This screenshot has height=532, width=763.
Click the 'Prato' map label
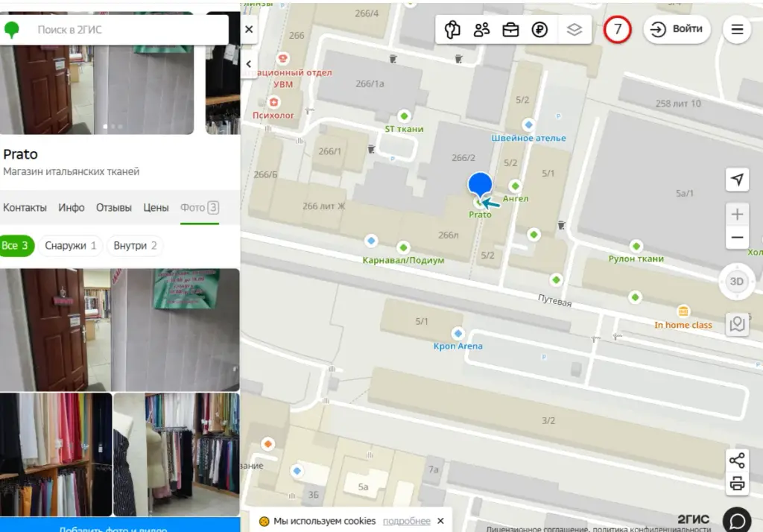[x=480, y=215]
